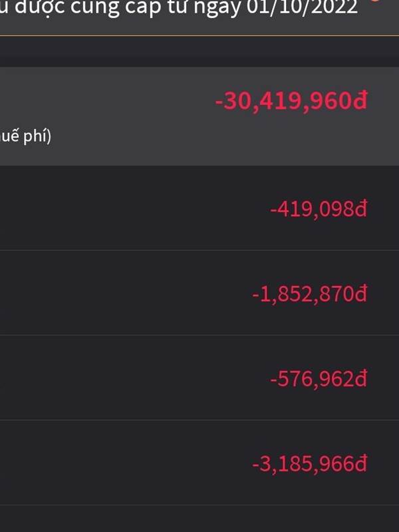The width and height of the screenshot is (399, 532).
Task: Select the date 01/10/2022 in the banner
Action: coord(302,7)
